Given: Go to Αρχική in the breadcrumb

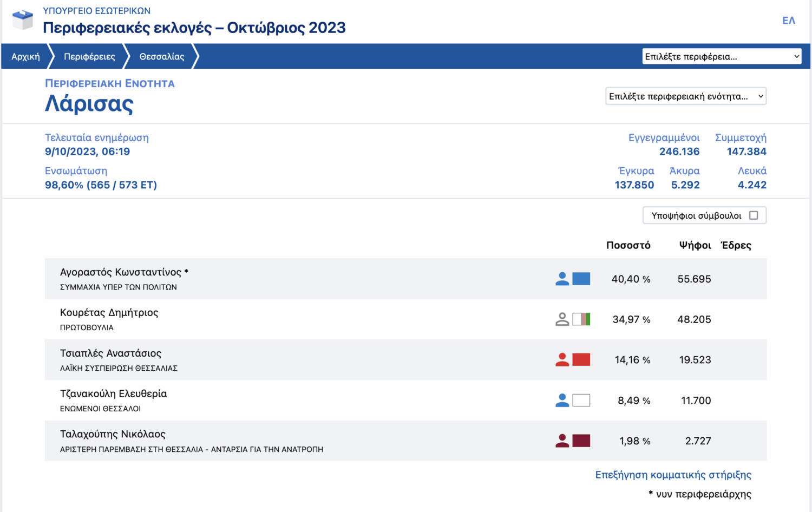Looking at the screenshot, I should click(x=25, y=56).
